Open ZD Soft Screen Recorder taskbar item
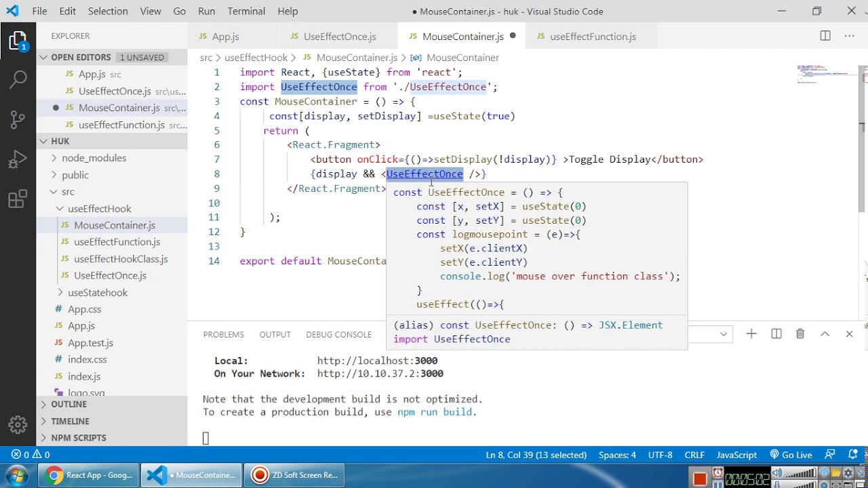The image size is (868, 488). pos(294,475)
